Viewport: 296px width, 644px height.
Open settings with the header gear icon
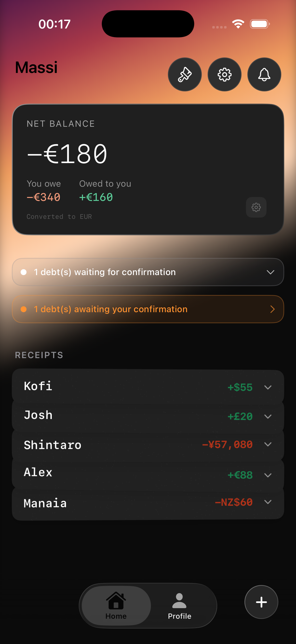point(224,74)
